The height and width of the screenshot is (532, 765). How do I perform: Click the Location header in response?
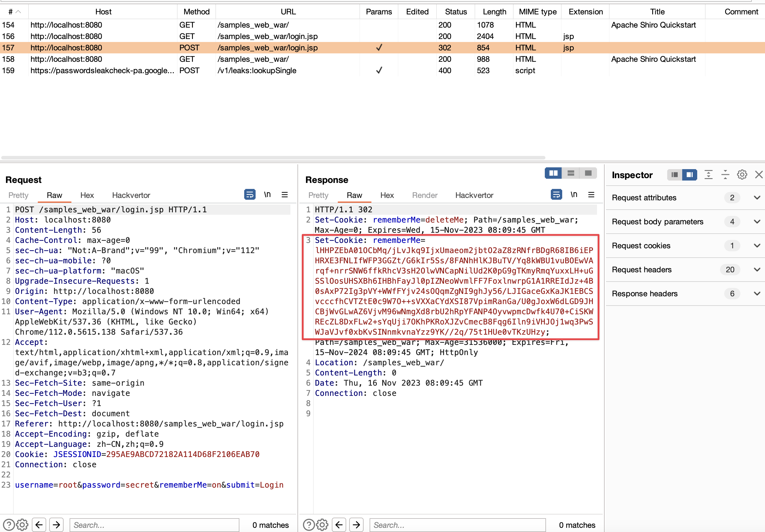click(379, 363)
